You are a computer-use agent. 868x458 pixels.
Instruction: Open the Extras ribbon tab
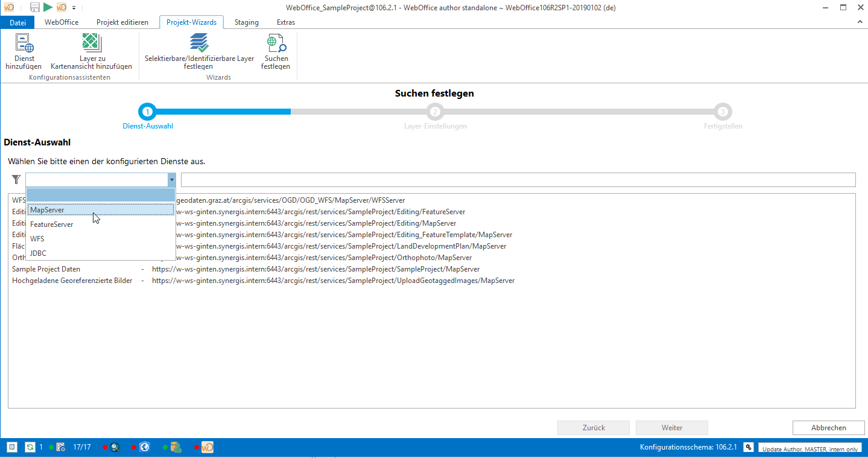coord(285,22)
